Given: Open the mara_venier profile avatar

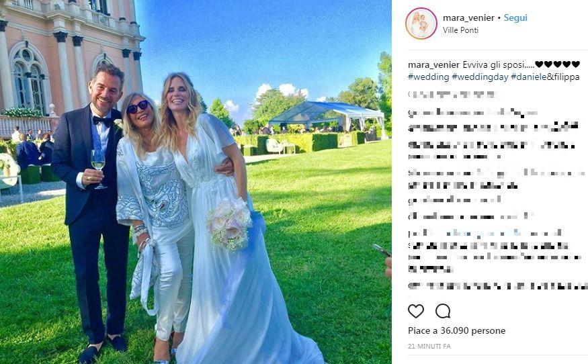Looking at the screenshot, I should tap(421, 24).
